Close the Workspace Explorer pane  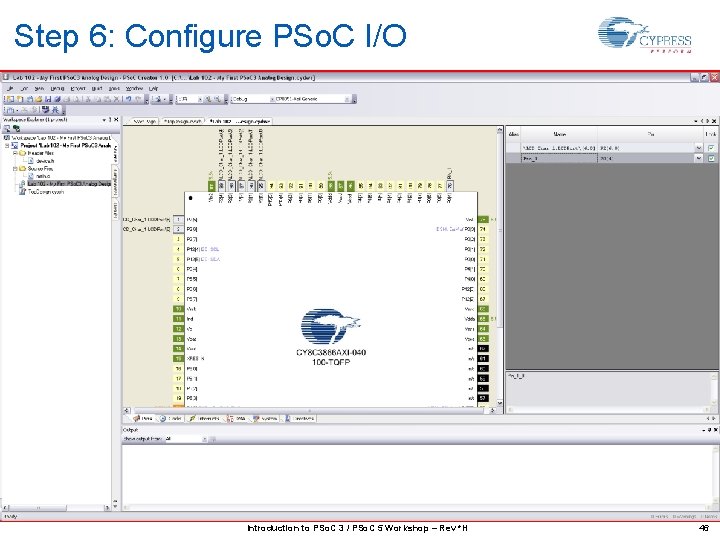tap(116, 119)
